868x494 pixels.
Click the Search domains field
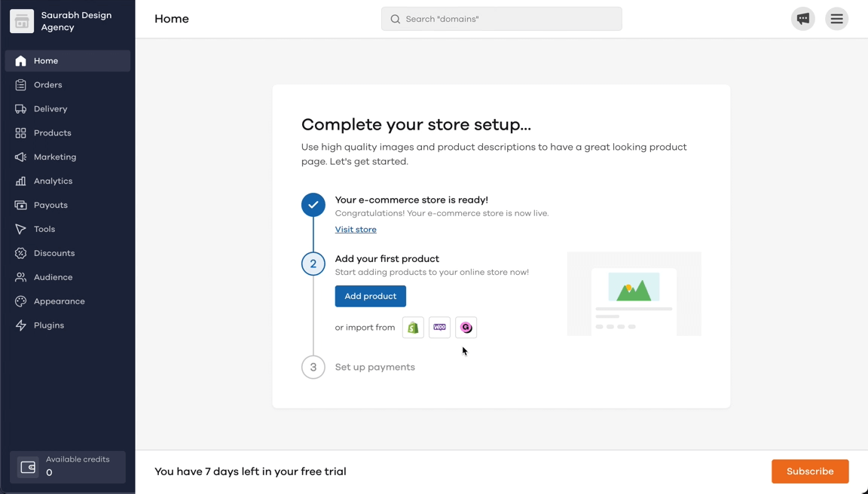tap(501, 19)
